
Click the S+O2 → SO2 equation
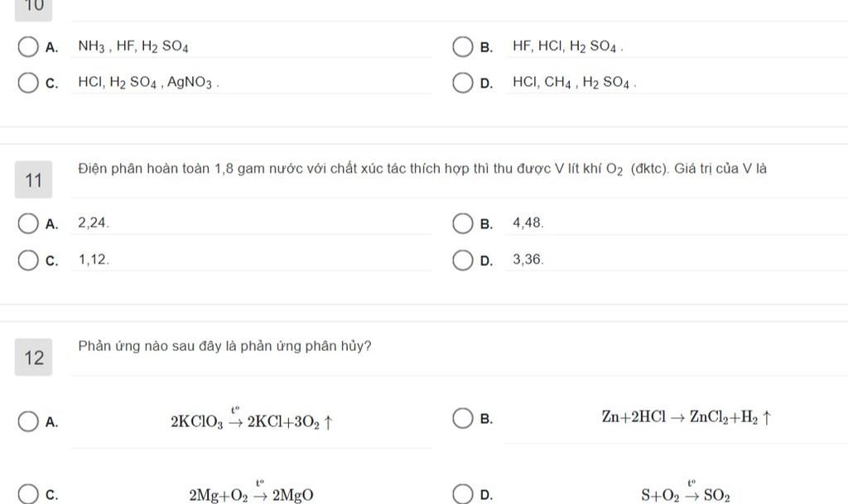click(x=686, y=492)
